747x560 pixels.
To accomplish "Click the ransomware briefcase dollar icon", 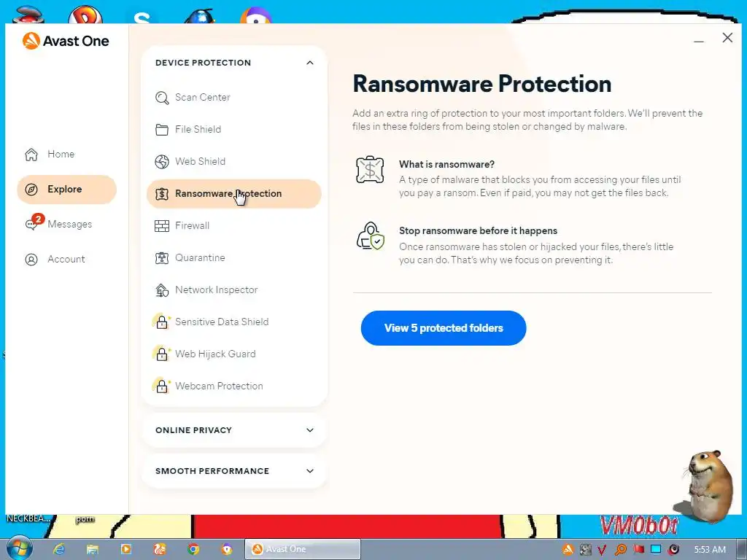I will [370, 169].
